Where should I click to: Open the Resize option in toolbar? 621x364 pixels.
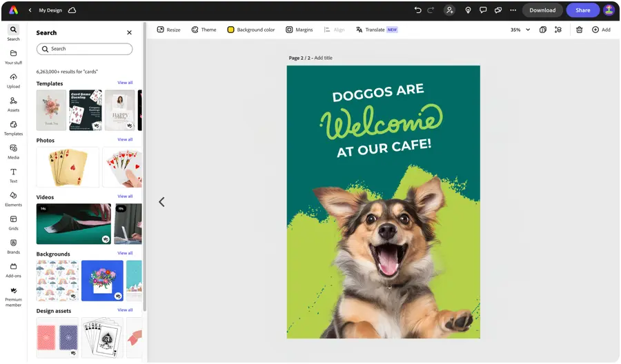click(x=168, y=30)
